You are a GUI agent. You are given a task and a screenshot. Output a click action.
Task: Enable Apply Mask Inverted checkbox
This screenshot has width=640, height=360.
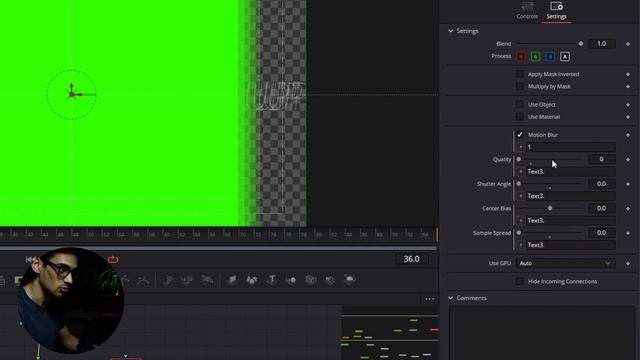(520, 74)
